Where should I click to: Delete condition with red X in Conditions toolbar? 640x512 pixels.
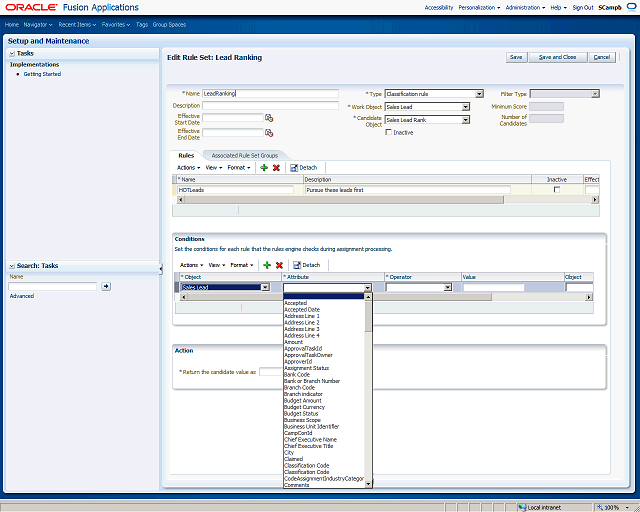click(x=279, y=265)
